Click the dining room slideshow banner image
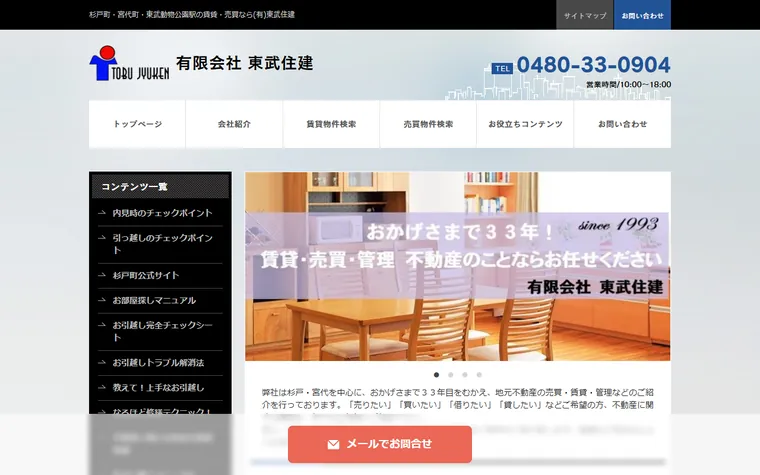The height and width of the screenshot is (475, 760). click(458, 266)
